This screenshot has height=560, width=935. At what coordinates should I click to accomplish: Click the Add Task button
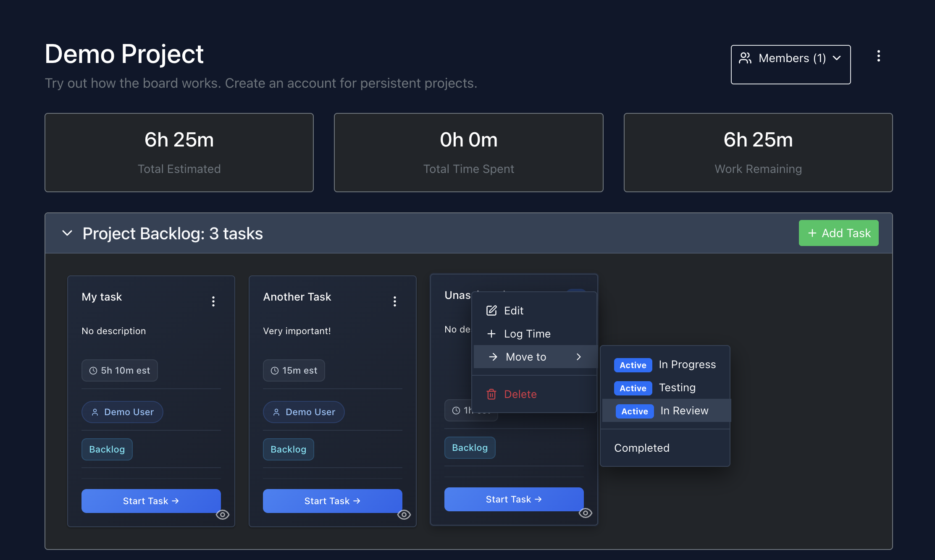tap(838, 233)
